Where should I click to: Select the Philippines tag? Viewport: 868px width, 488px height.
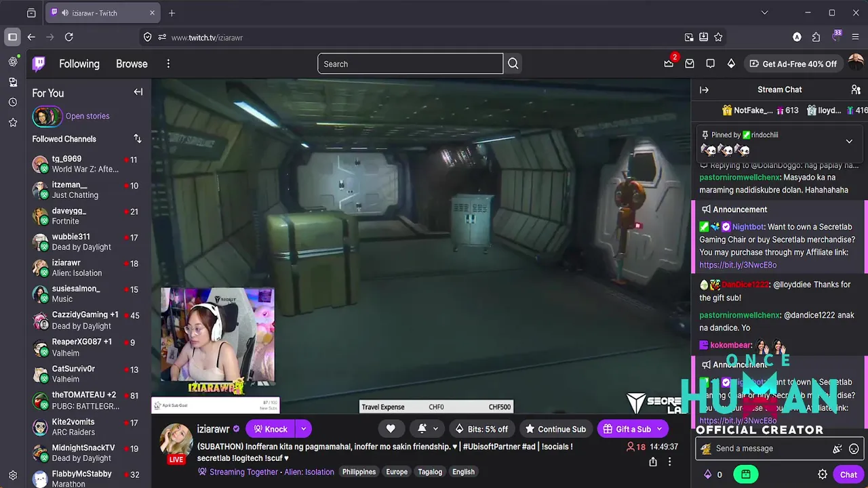359,472
